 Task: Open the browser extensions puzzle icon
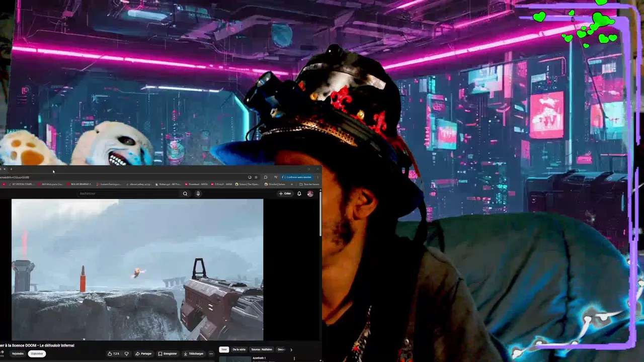click(266, 177)
